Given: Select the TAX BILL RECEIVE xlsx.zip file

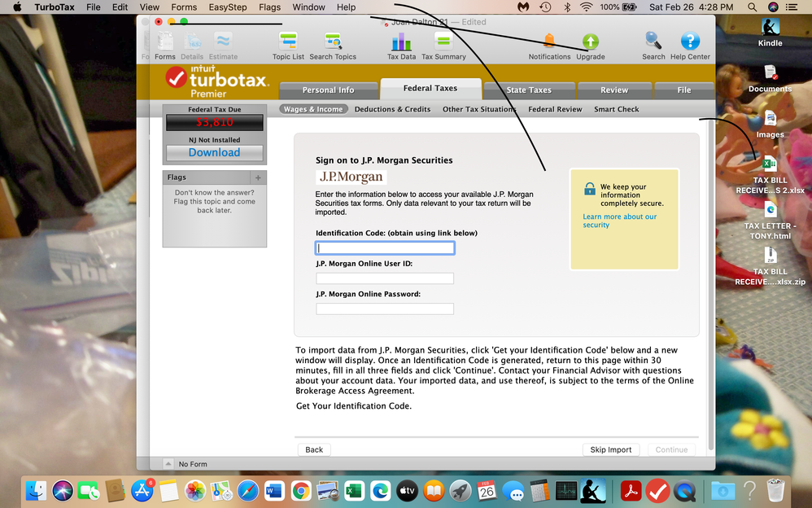Looking at the screenshot, I should 770,266.
